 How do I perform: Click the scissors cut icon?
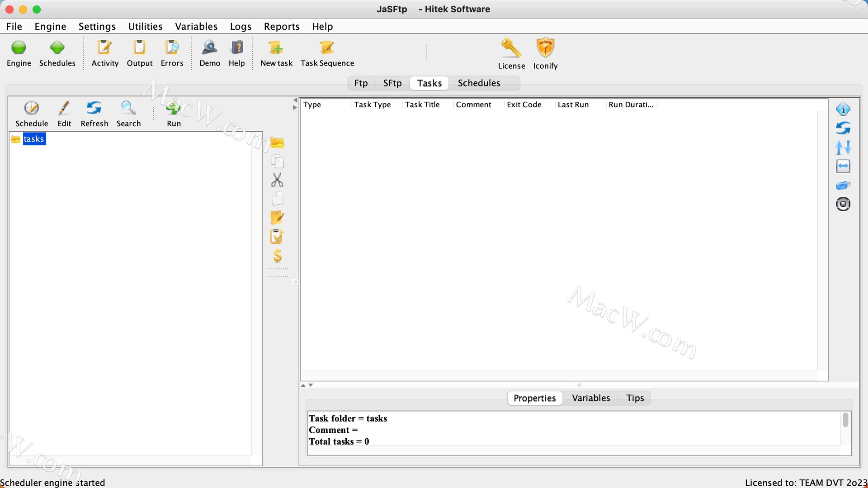point(277,180)
